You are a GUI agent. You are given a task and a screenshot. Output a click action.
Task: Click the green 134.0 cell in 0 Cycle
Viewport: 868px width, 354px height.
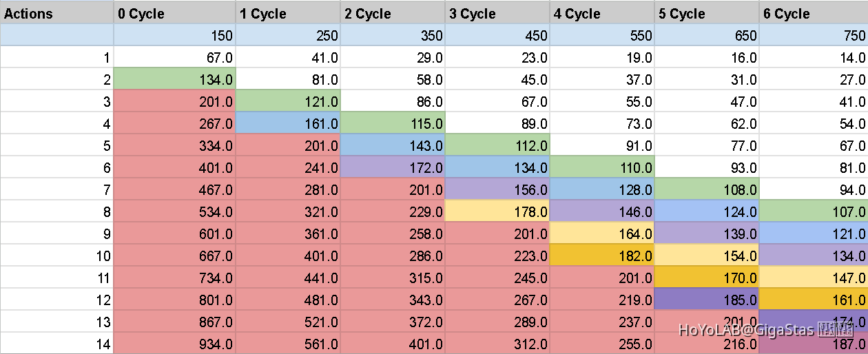point(175,80)
